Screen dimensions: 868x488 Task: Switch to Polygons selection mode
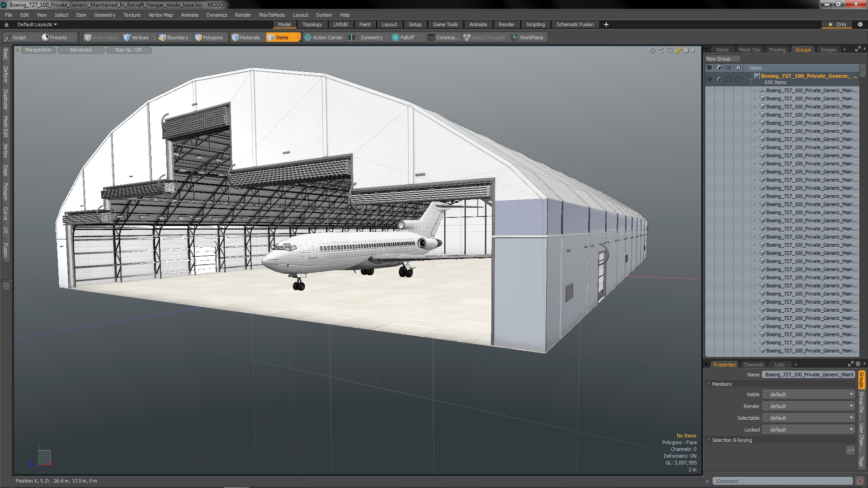click(209, 38)
